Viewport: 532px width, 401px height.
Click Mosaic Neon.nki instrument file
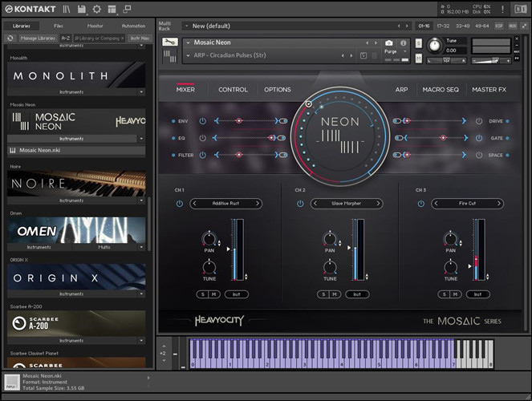(76, 150)
